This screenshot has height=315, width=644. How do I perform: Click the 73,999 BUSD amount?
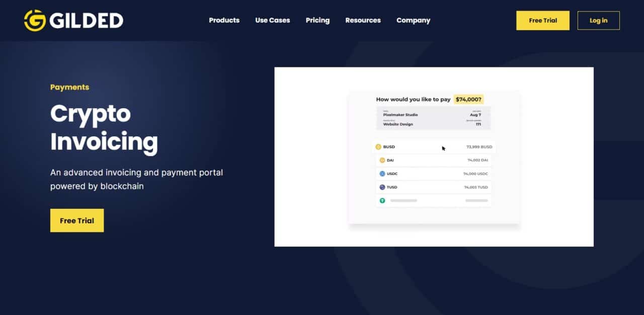pos(479,147)
